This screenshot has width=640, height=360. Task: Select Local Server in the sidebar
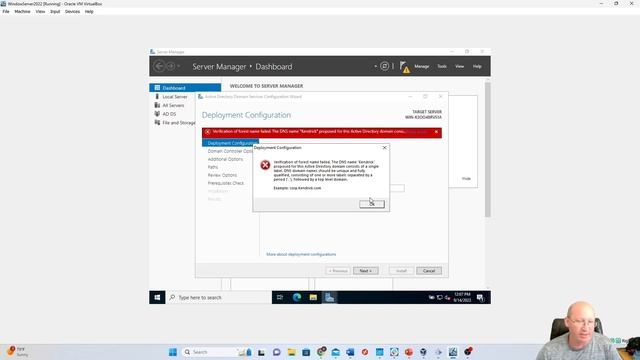(175, 97)
